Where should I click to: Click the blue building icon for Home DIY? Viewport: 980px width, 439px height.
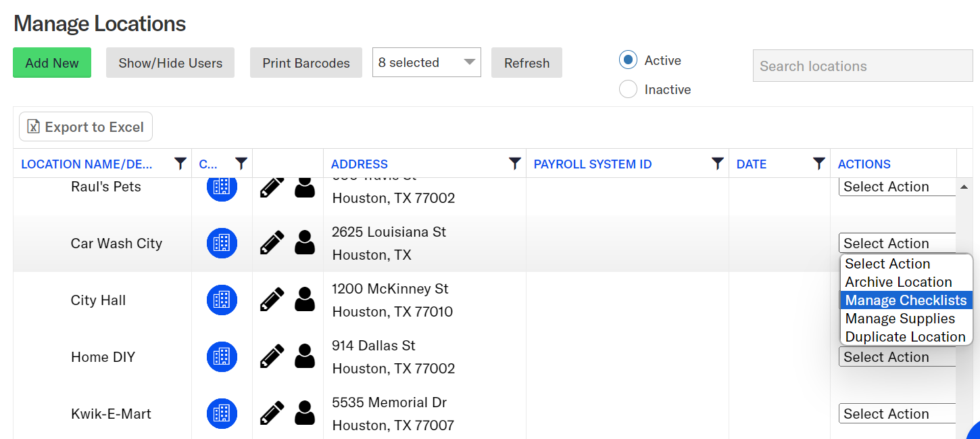[222, 356]
